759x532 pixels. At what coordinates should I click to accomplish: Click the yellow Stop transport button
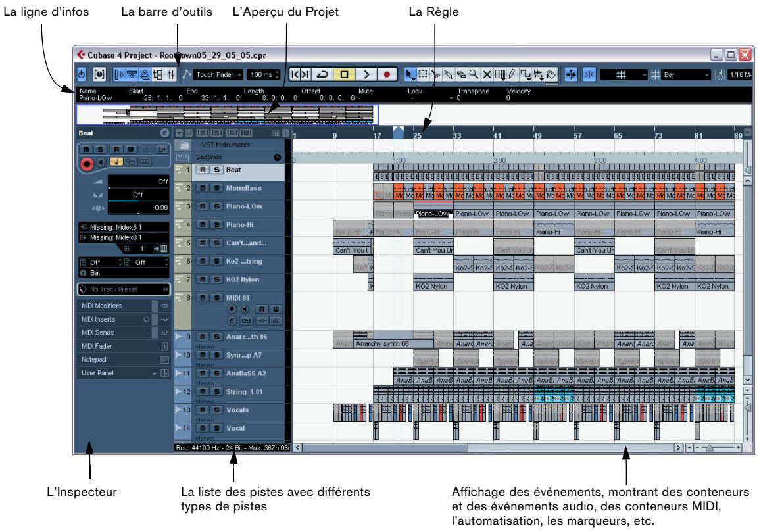[344, 74]
